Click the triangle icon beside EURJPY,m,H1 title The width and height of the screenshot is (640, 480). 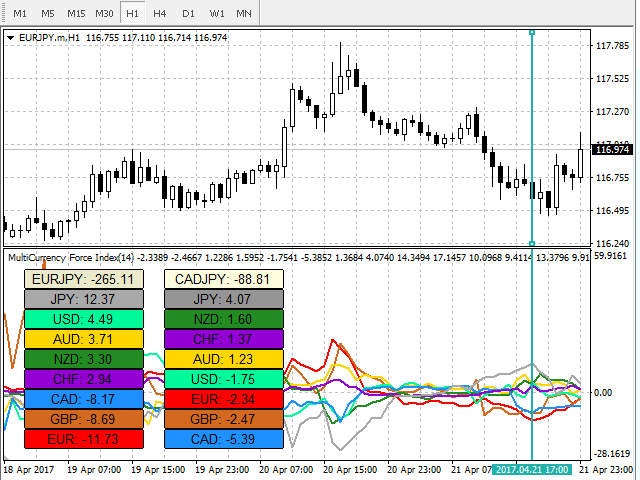11,38
